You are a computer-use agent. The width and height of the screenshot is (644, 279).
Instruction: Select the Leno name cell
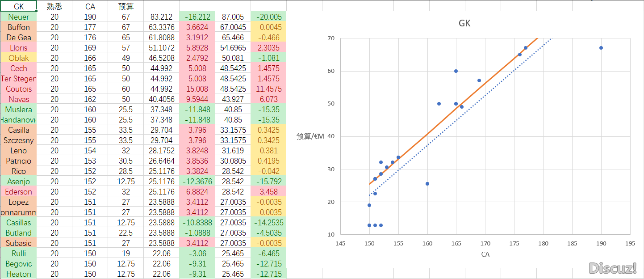pos(19,151)
